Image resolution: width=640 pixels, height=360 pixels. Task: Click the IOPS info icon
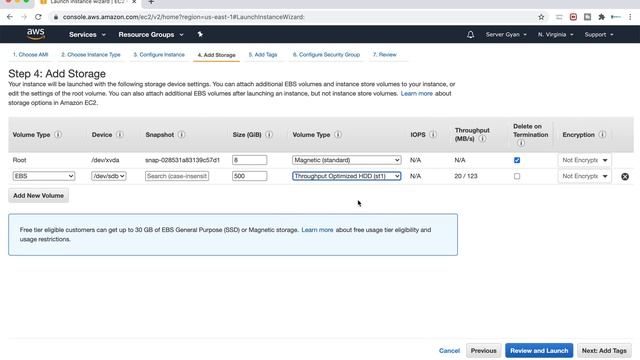point(433,135)
